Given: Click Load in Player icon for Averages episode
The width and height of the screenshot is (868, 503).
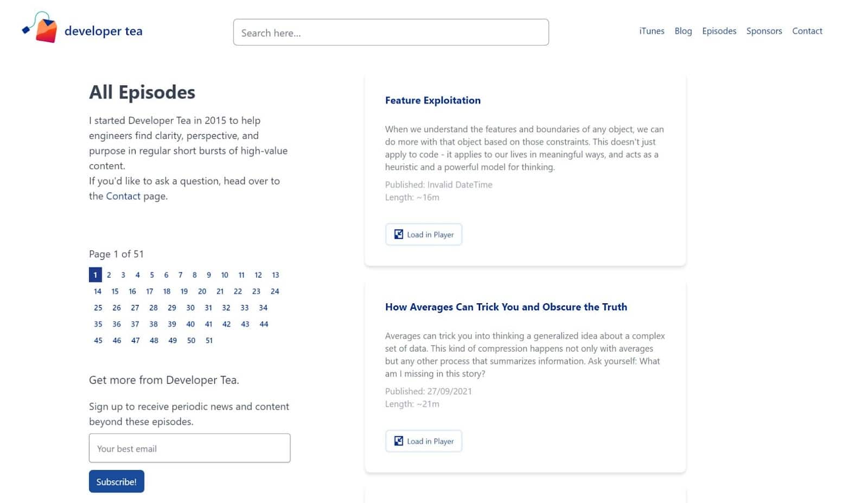Looking at the screenshot, I should [399, 441].
